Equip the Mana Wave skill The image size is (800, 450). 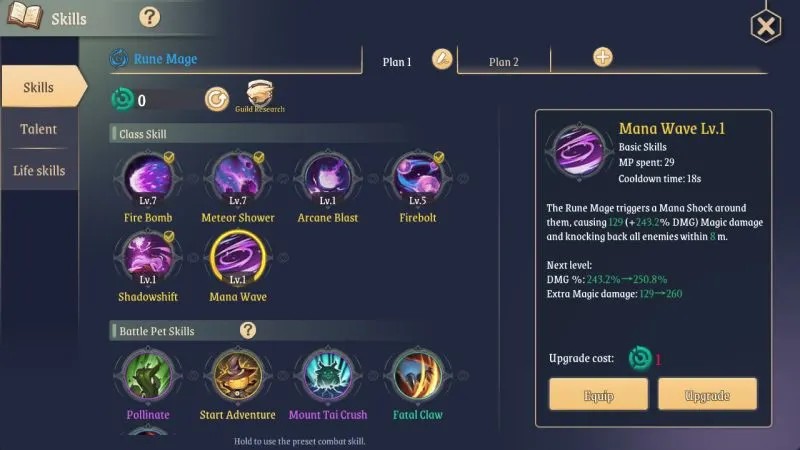tap(598, 394)
